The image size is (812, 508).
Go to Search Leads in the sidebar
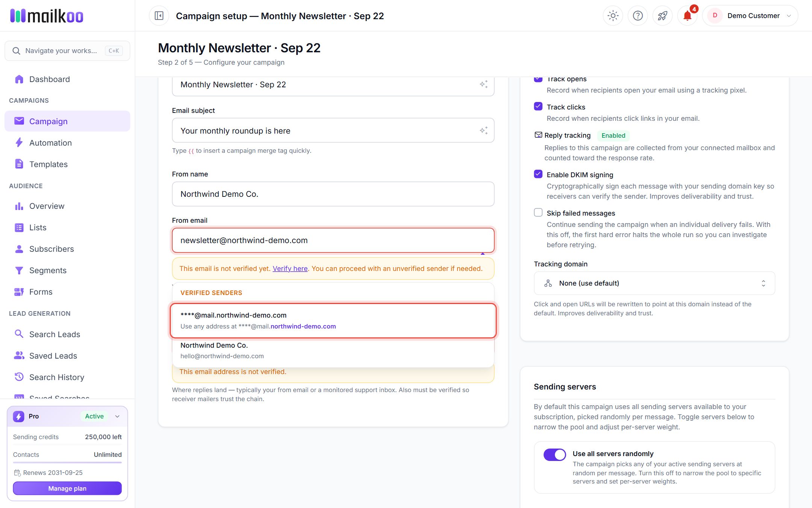[x=67, y=334]
